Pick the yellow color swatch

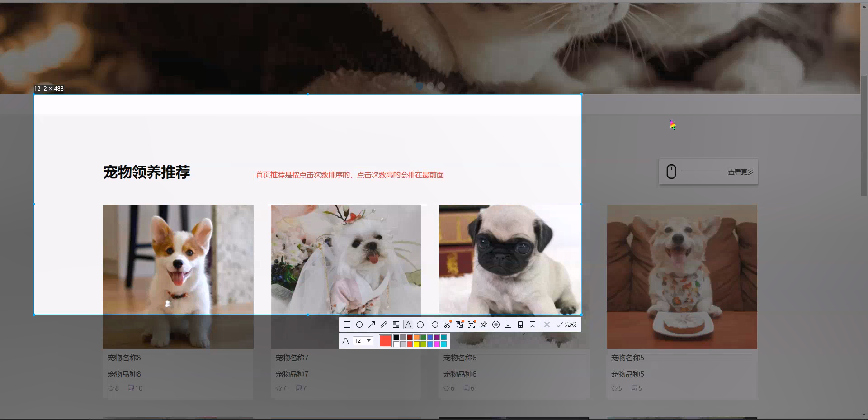coord(416,344)
